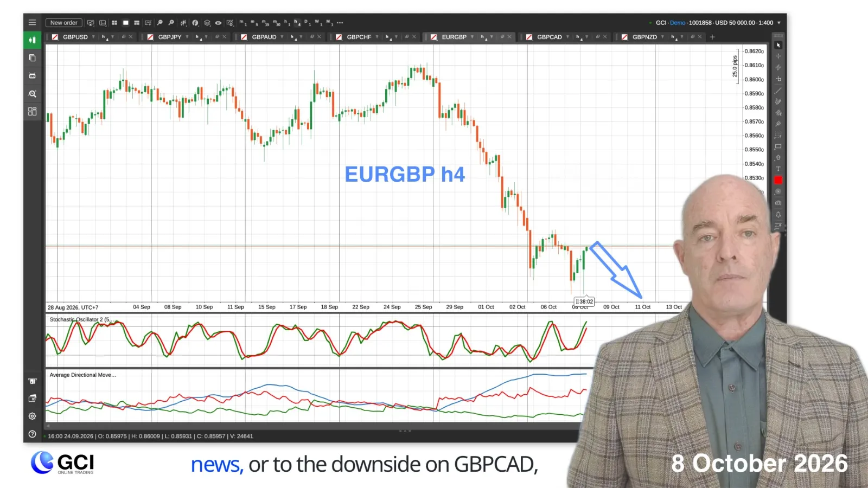Open the layers objects icon

(x=207, y=23)
